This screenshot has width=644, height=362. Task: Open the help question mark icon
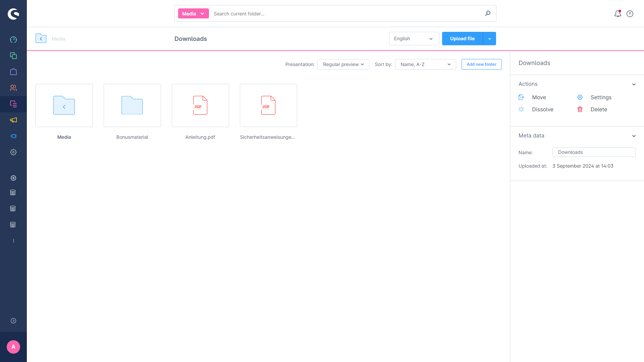pos(630,14)
